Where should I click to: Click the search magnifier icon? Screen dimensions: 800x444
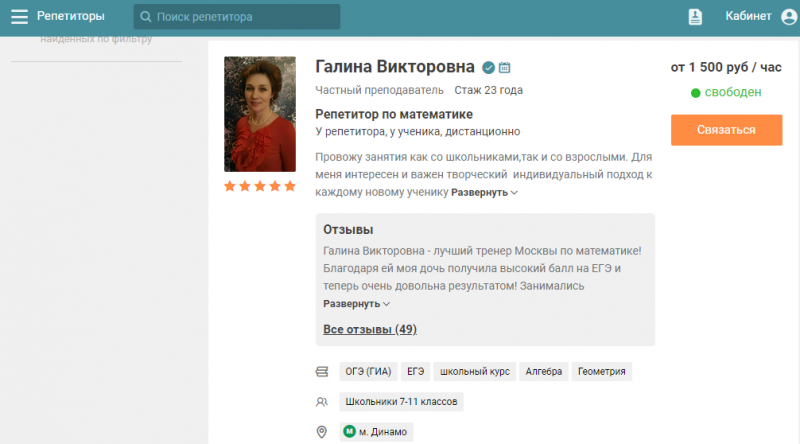(145, 17)
